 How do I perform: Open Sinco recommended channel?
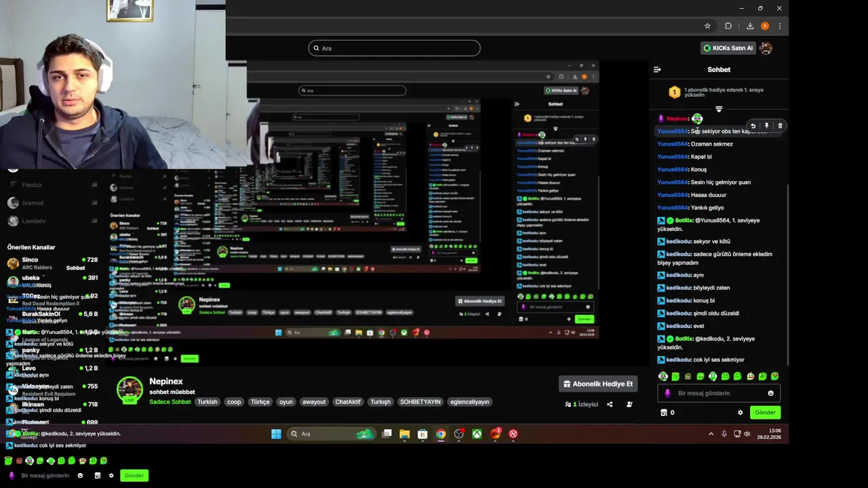coord(52,264)
